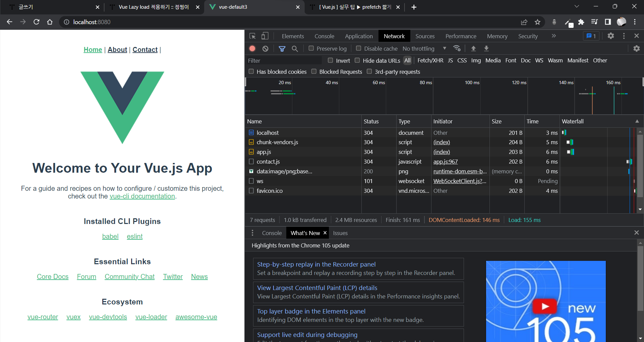Check the Invert filter checkbox
The width and height of the screenshot is (644, 342).
tap(330, 60)
